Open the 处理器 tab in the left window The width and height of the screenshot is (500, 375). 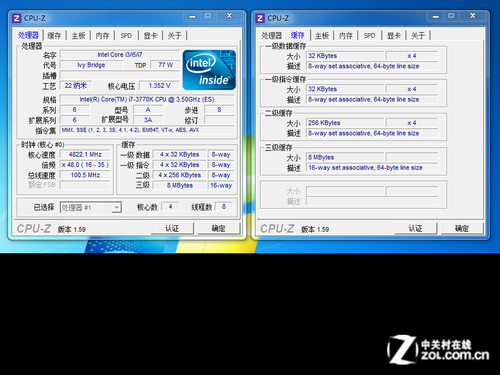click(x=28, y=35)
